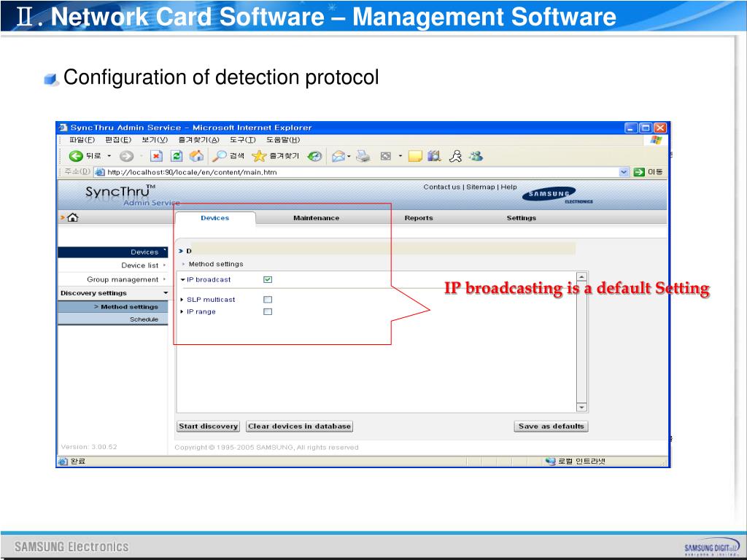The image size is (747, 560).
Task: Expand the SLP multicast section
Action: pos(182,300)
